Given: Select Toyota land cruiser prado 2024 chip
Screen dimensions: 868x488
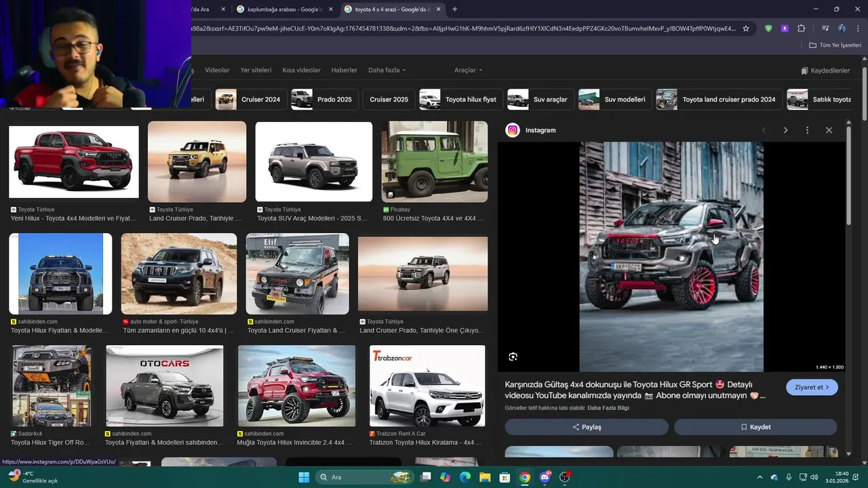Looking at the screenshot, I should (x=719, y=99).
